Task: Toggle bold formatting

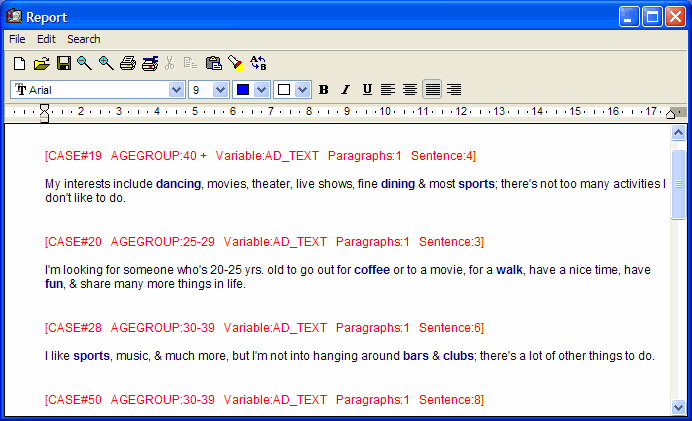Action: [323, 90]
